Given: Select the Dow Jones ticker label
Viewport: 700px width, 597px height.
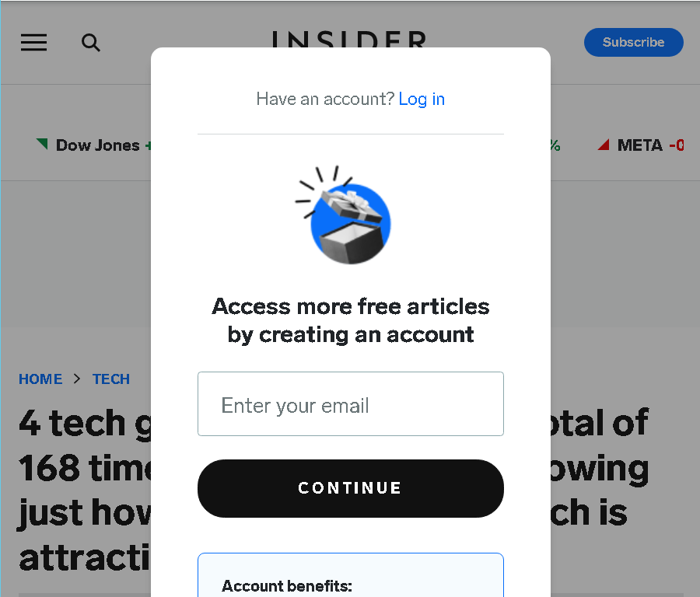Looking at the screenshot, I should point(98,145).
